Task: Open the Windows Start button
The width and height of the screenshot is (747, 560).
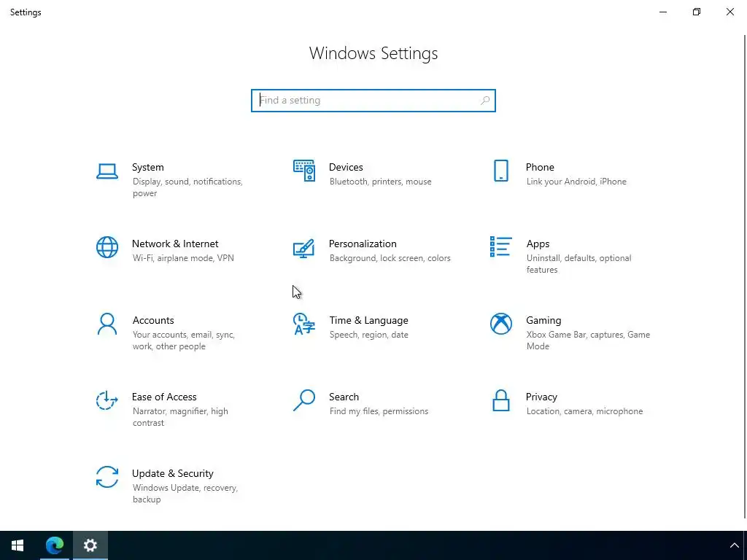Action: (x=18, y=545)
